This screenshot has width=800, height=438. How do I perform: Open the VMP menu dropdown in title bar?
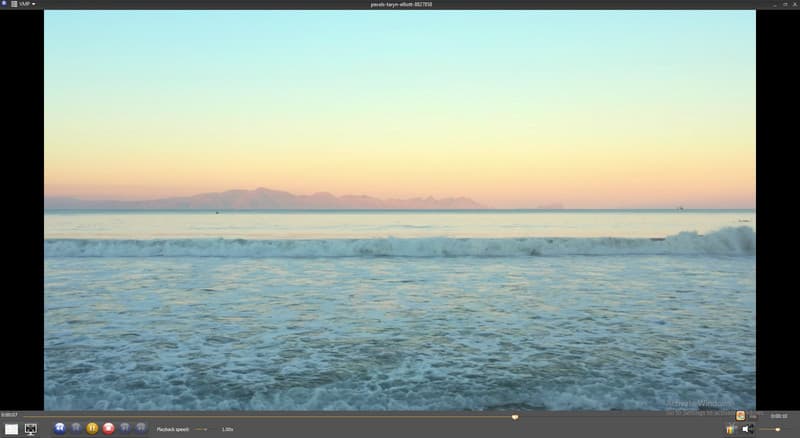[x=27, y=4]
